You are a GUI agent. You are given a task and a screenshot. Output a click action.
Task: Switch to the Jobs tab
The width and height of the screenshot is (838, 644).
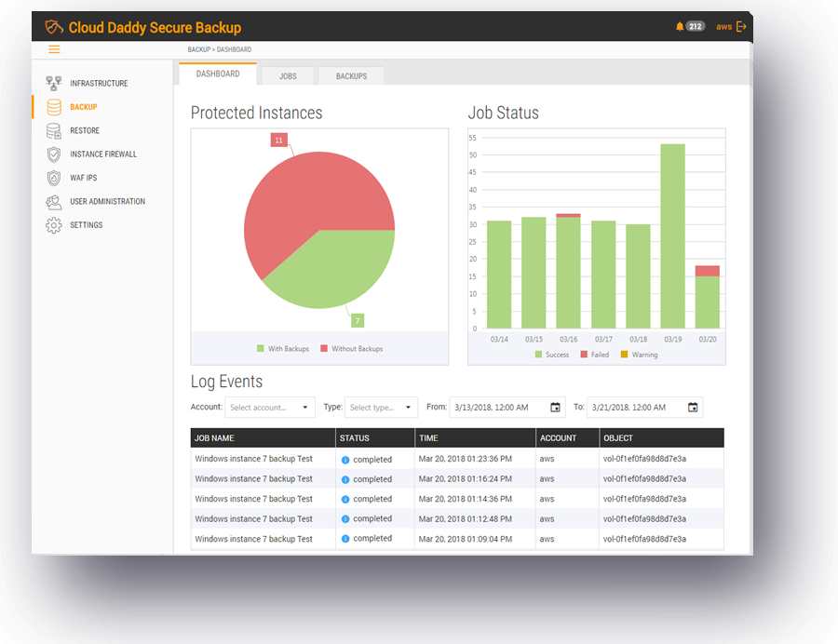coord(288,75)
